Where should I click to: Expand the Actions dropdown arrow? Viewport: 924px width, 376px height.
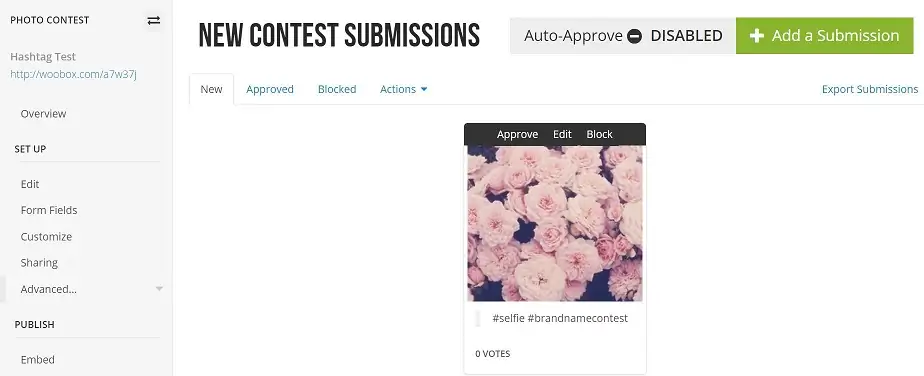424,90
